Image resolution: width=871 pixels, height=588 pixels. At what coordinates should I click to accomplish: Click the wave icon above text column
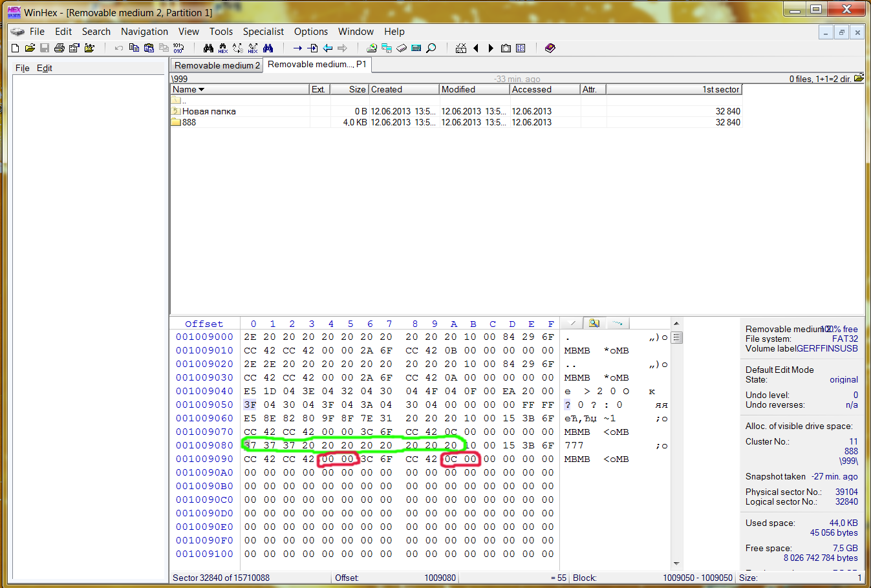click(618, 323)
